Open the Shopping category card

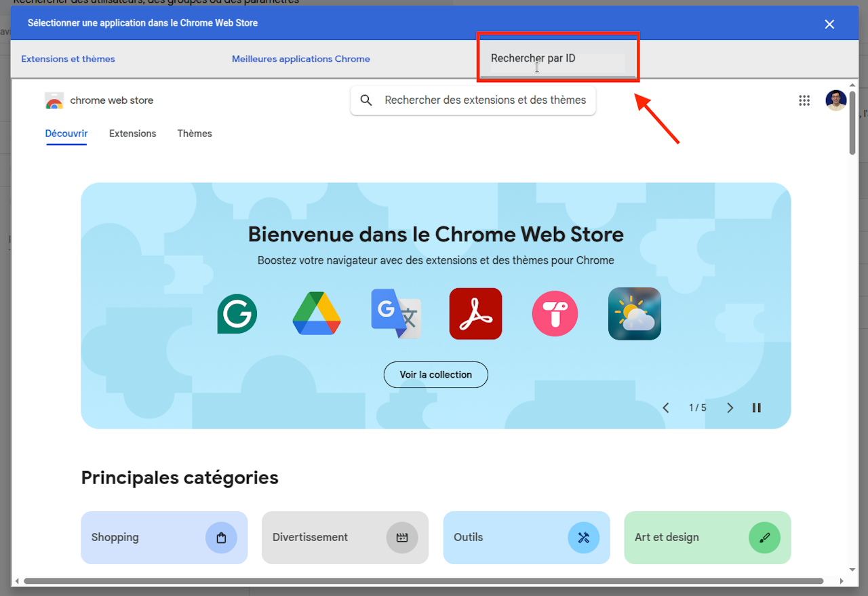(x=164, y=538)
